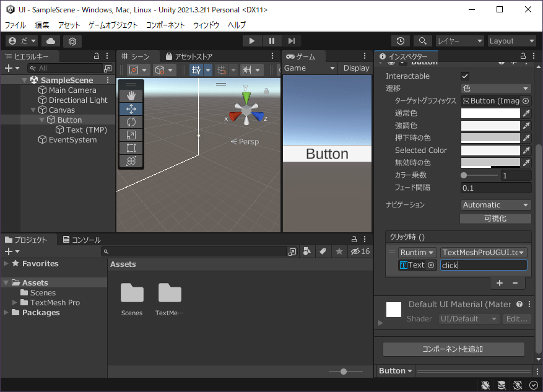The width and height of the screenshot is (543, 392).
Task: Click the global search magnifier icon
Action: (x=422, y=41)
